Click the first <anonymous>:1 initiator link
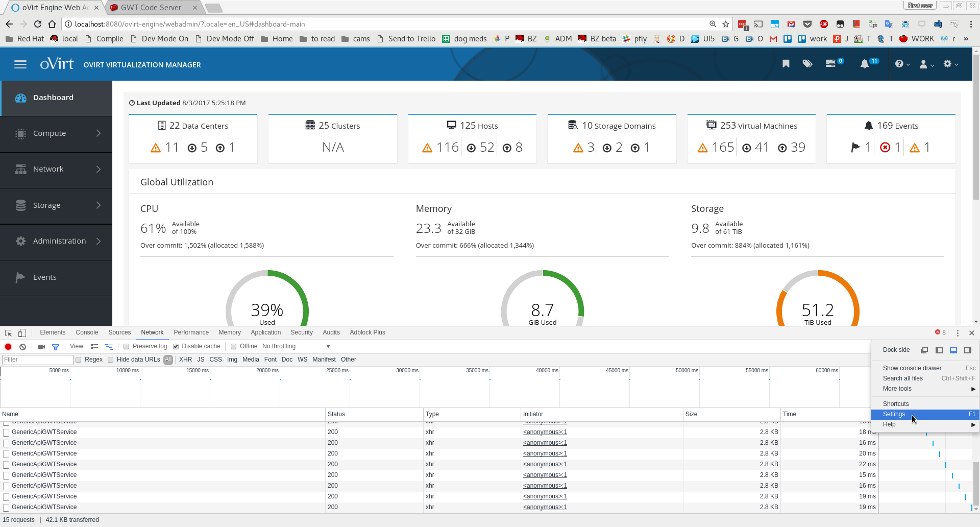The height and width of the screenshot is (527, 980). pyautogui.click(x=545, y=432)
